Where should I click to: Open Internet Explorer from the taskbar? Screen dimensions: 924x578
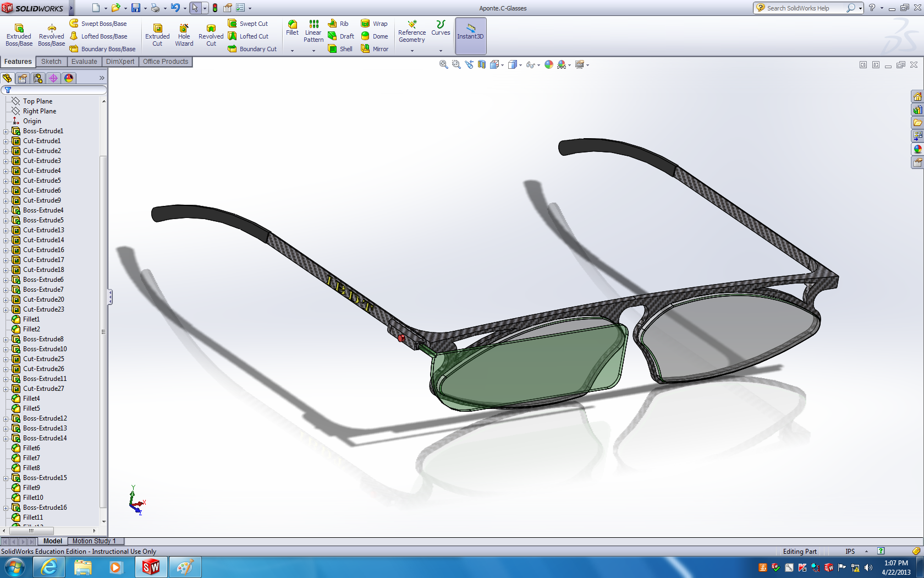coord(49,567)
